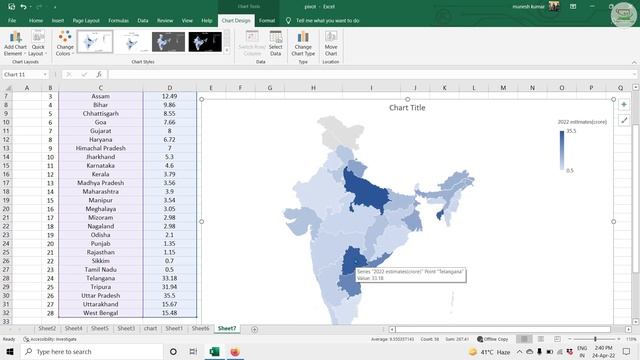
Task: Select cell with value 33.18
Action: tap(169, 278)
